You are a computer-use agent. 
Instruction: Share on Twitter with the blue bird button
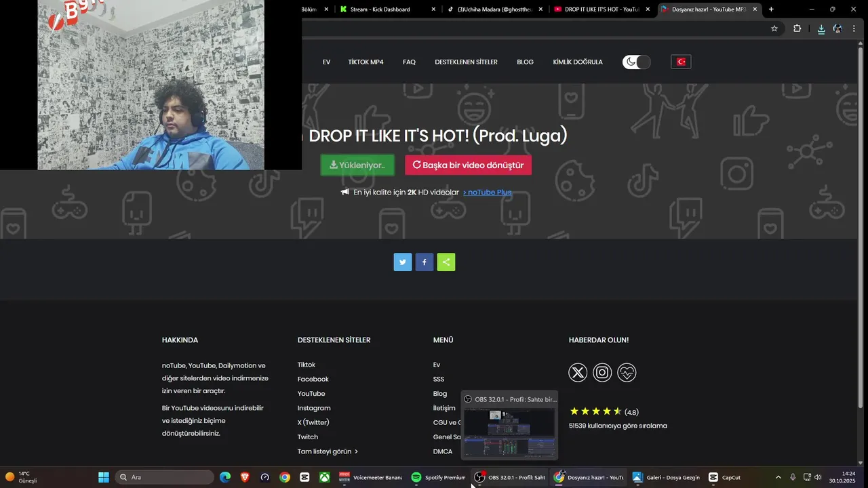click(403, 262)
